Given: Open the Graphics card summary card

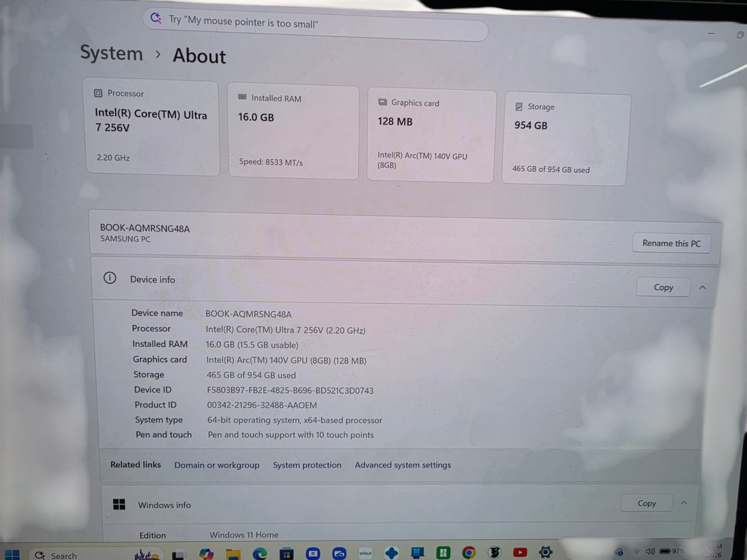Looking at the screenshot, I should tap(431, 136).
